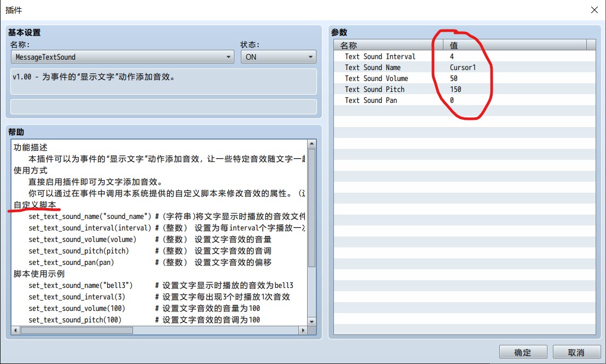Image resolution: width=606 pixels, height=364 pixels.
Task: Click the 功能描述 heading in help
Action: click(x=31, y=147)
